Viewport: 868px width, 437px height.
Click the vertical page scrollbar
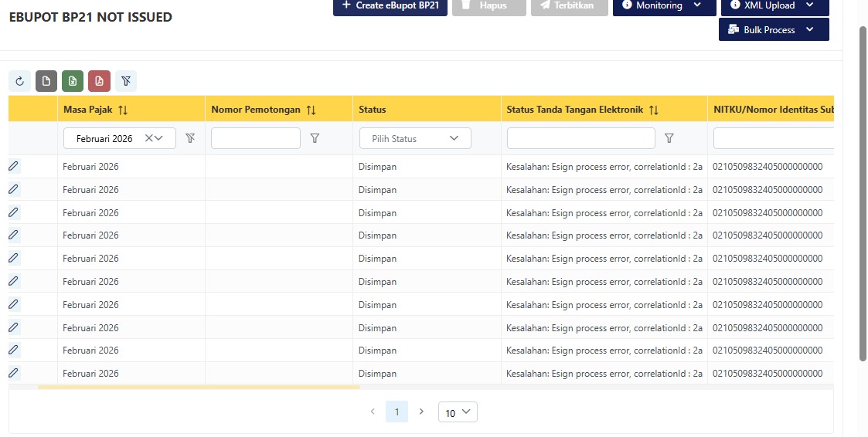863,194
